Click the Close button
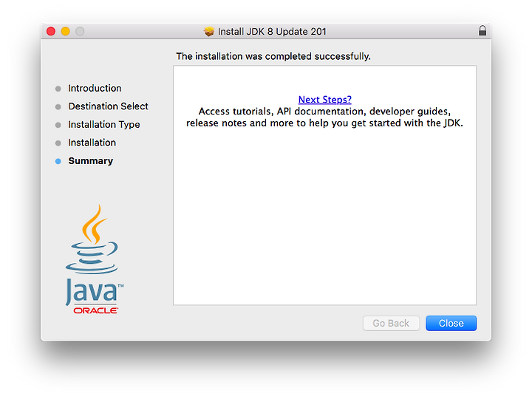 click(451, 323)
